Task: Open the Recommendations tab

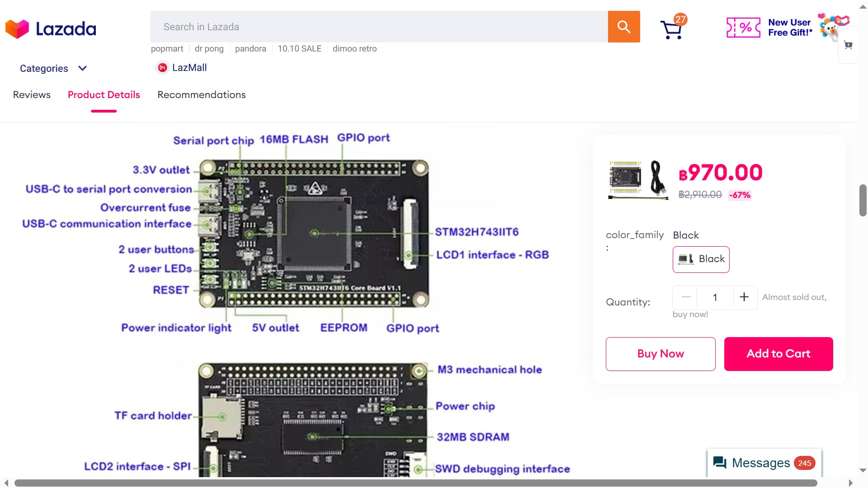Action: click(201, 95)
